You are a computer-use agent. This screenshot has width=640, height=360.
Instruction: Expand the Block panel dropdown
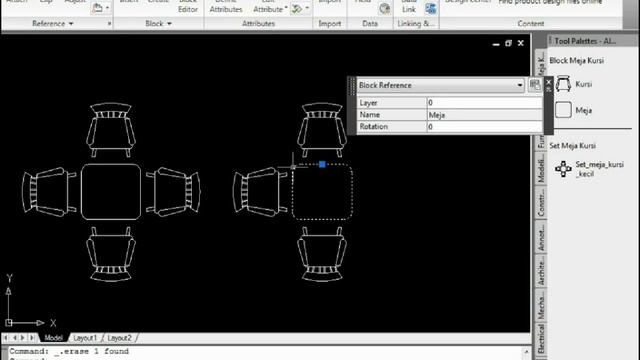[169, 24]
